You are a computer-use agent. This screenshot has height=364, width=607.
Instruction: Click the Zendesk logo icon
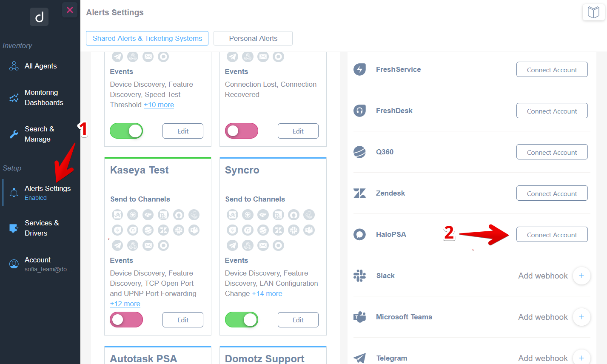(359, 193)
